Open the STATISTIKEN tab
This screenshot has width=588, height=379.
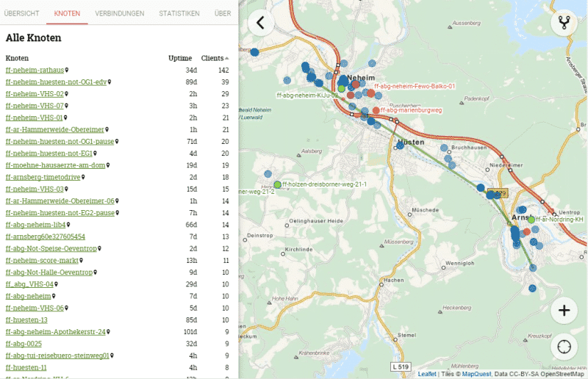[x=179, y=13]
